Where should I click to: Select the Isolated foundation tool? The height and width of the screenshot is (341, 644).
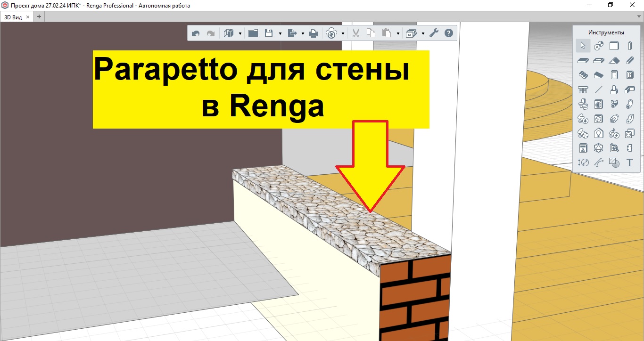coord(614,89)
